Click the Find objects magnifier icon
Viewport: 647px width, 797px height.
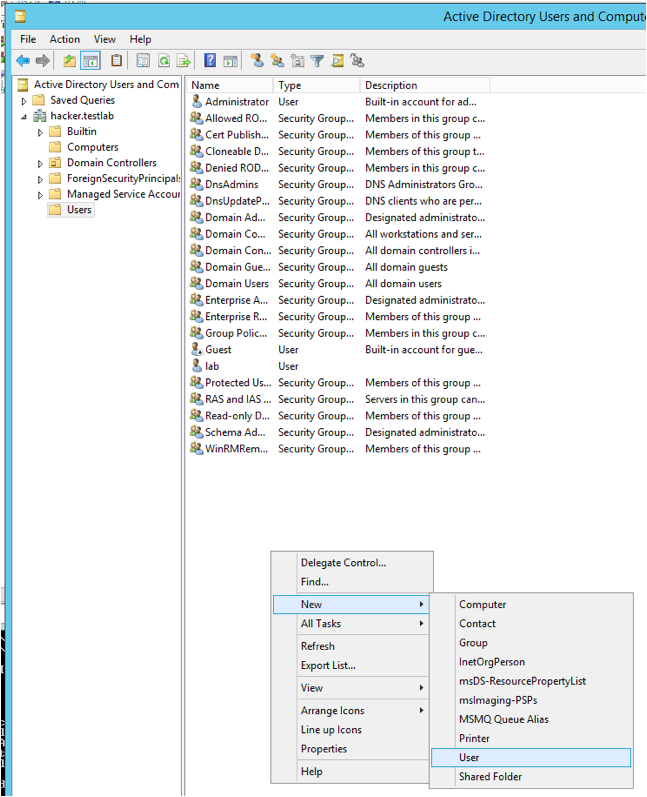tap(337, 61)
